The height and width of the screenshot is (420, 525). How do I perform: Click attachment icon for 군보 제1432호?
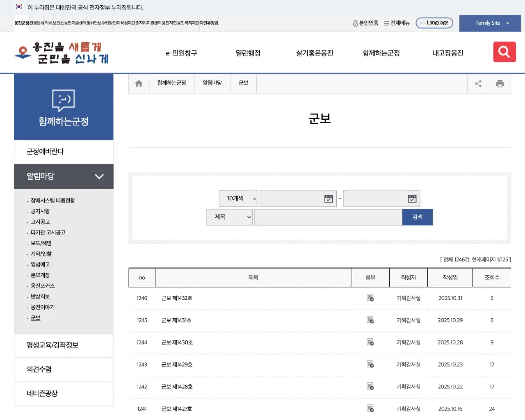[x=370, y=298]
